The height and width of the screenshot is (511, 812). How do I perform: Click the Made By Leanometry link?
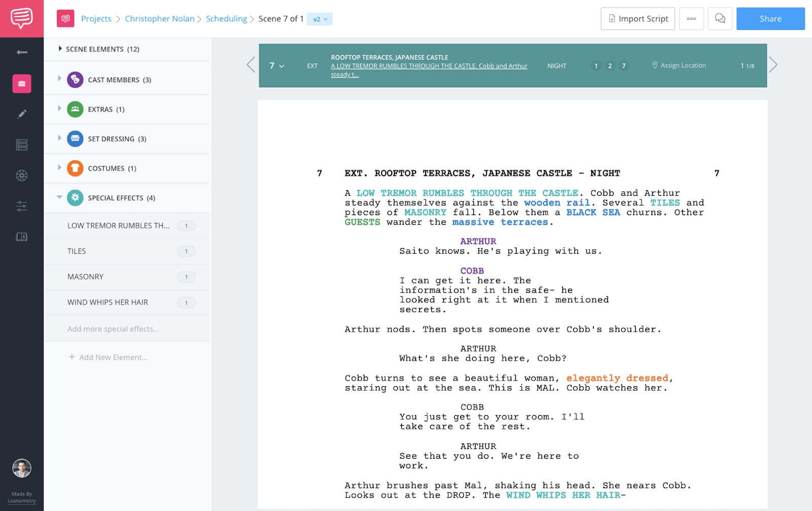click(x=22, y=497)
